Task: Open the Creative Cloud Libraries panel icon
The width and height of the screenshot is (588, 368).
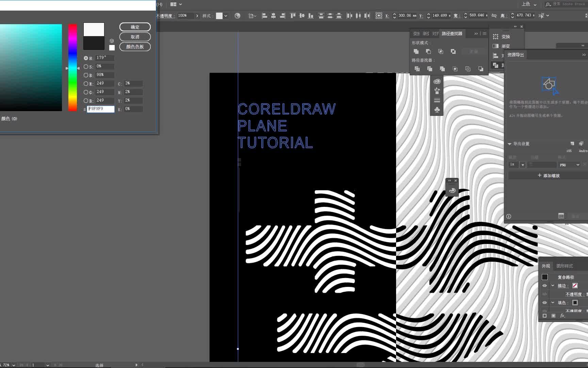Action: click(x=437, y=81)
